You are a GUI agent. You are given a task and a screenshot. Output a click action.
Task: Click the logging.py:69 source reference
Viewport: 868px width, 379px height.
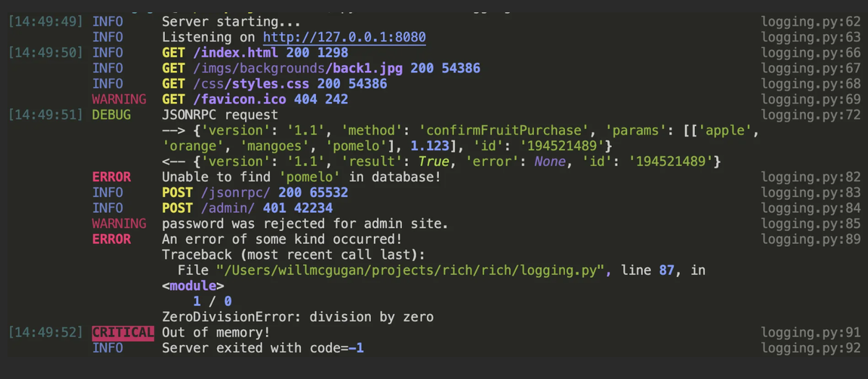click(x=812, y=99)
